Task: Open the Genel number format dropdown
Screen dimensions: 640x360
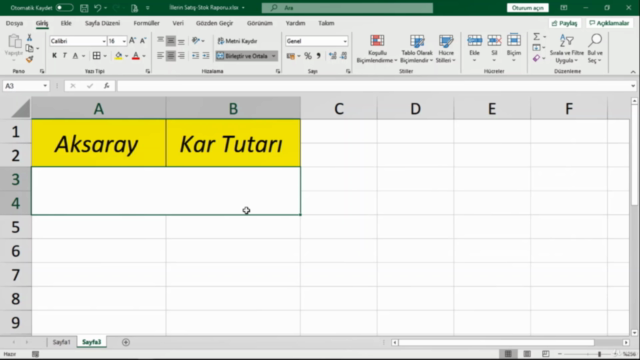Action: pyautogui.click(x=345, y=41)
